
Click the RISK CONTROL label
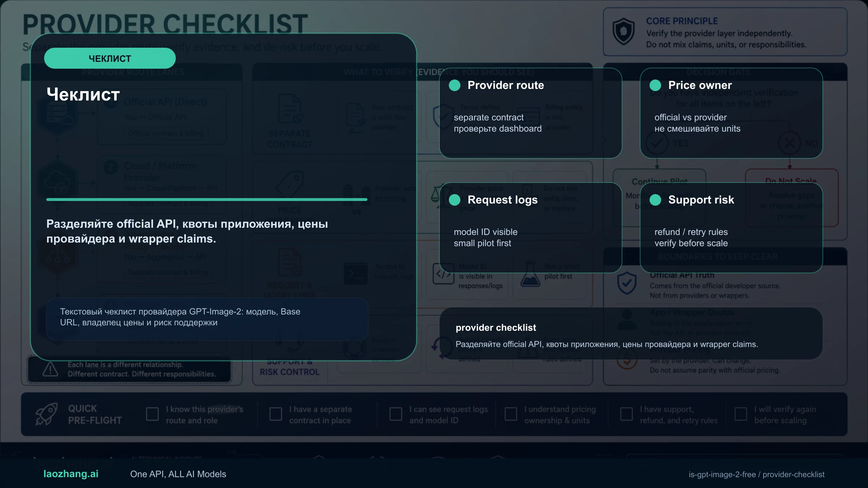(x=290, y=372)
